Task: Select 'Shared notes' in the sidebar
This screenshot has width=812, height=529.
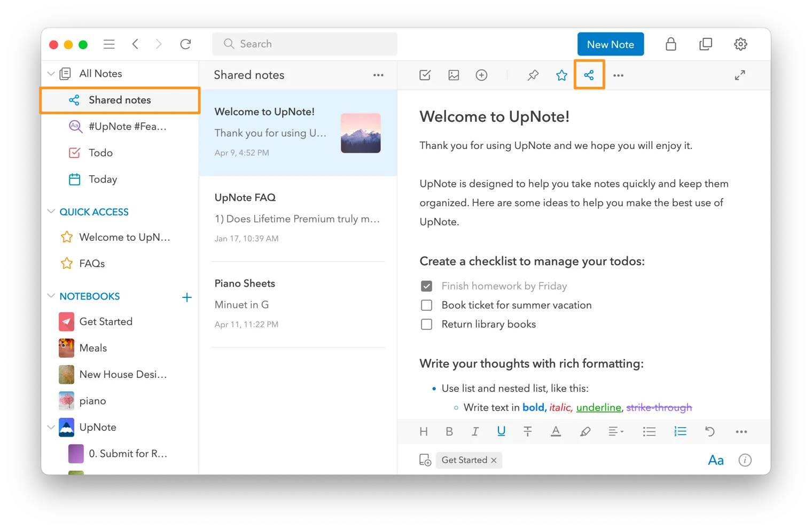Action: coord(120,100)
